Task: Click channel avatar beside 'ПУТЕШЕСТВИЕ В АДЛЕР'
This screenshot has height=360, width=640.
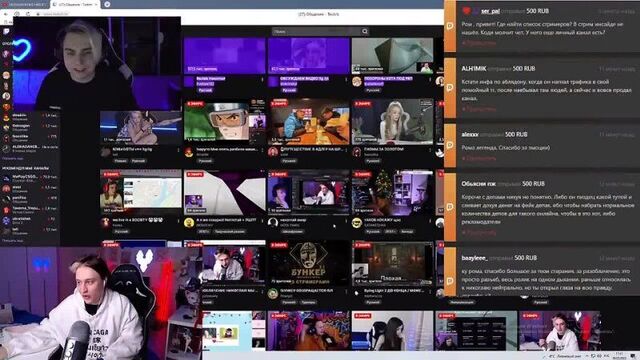Action: (x=273, y=152)
